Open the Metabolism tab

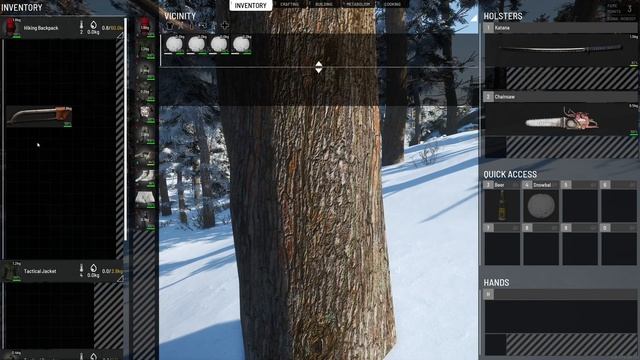point(358,4)
